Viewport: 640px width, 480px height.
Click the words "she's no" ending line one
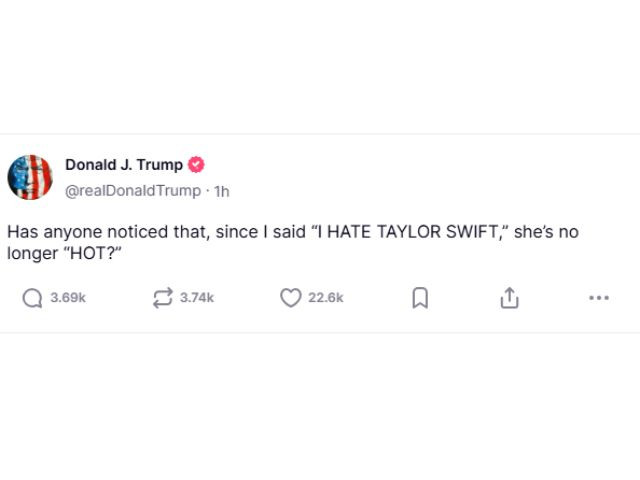click(546, 232)
